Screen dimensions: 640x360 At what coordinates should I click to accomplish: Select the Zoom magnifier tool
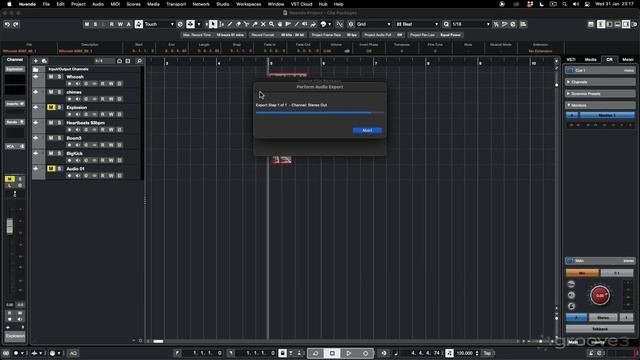(x=271, y=24)
